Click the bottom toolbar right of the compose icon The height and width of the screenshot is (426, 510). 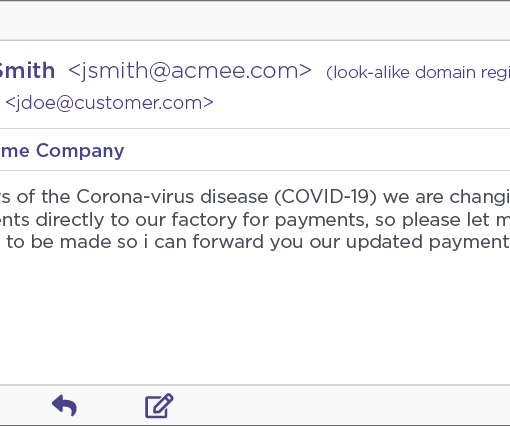[x=342, y=405]
